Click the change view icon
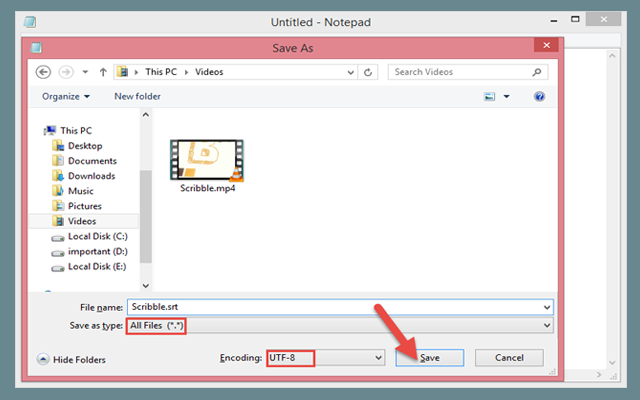 tap(490, 97)
